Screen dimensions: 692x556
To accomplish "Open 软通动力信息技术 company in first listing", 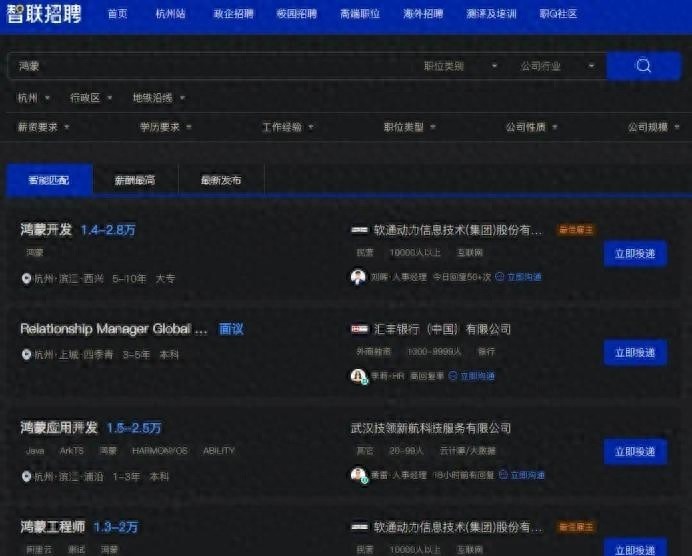I will 458,230.
